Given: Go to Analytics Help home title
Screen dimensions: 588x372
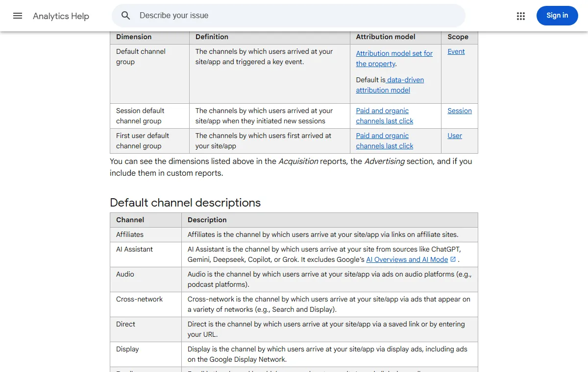Looking at the screenshot, I should (x=61, y=16).
